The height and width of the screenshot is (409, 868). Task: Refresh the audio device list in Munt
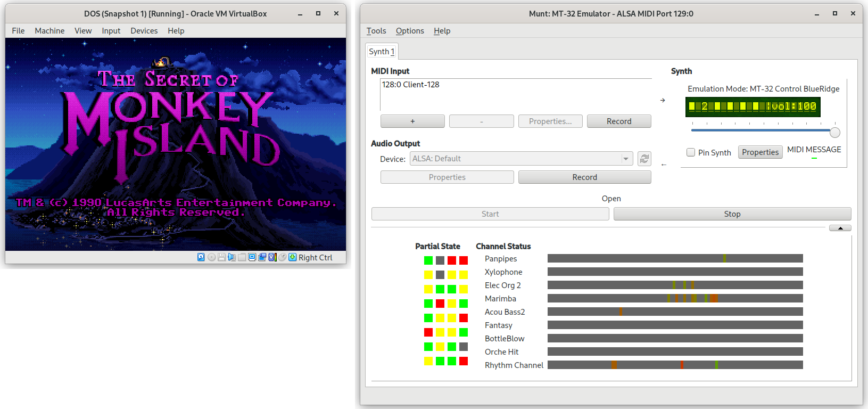[644, 159]
